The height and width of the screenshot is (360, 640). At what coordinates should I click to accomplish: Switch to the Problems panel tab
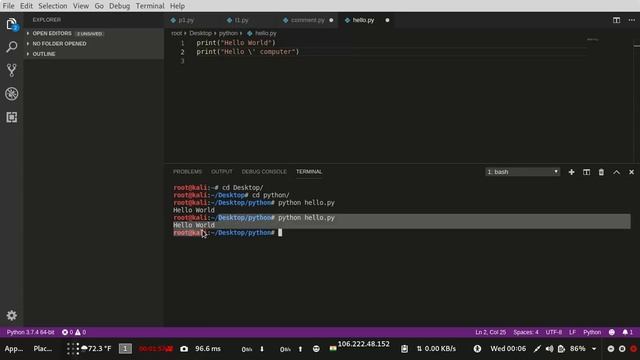click(187, 172)
